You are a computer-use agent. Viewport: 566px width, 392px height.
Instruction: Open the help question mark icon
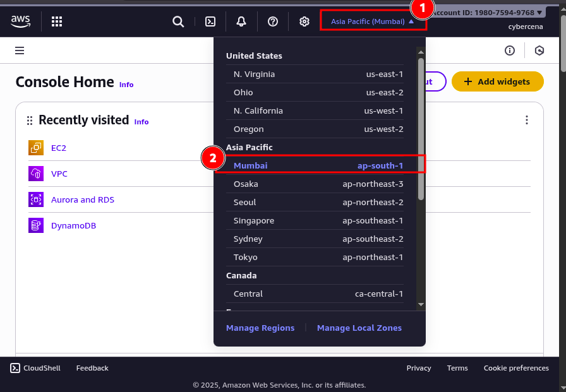tap(273, 21)
